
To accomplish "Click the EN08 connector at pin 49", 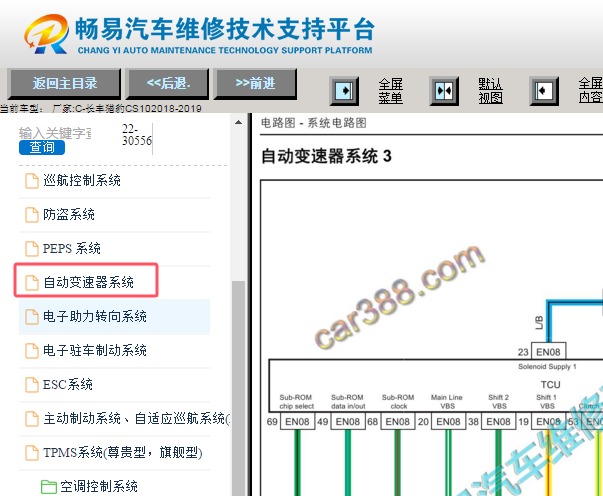I will point(348,422).
